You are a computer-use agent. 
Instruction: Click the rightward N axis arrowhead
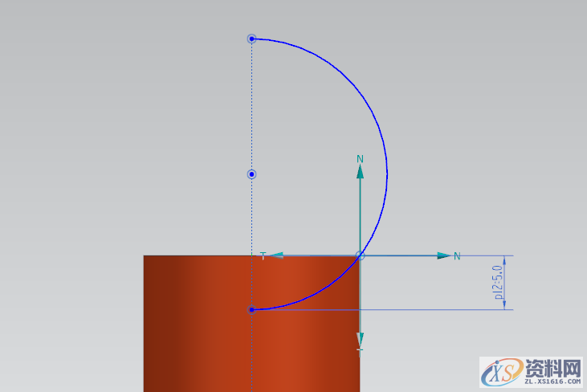443,255
